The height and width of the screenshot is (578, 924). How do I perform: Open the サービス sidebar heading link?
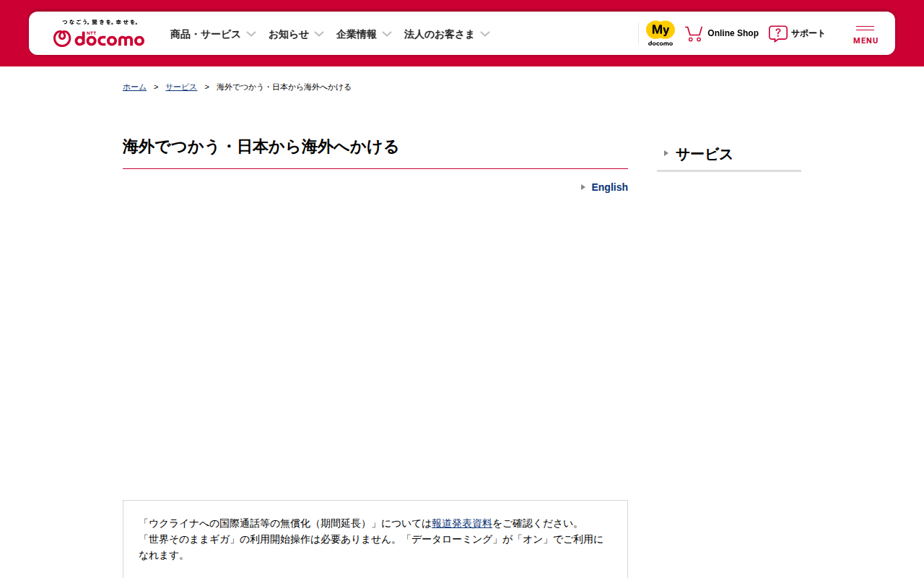(704, 154)
